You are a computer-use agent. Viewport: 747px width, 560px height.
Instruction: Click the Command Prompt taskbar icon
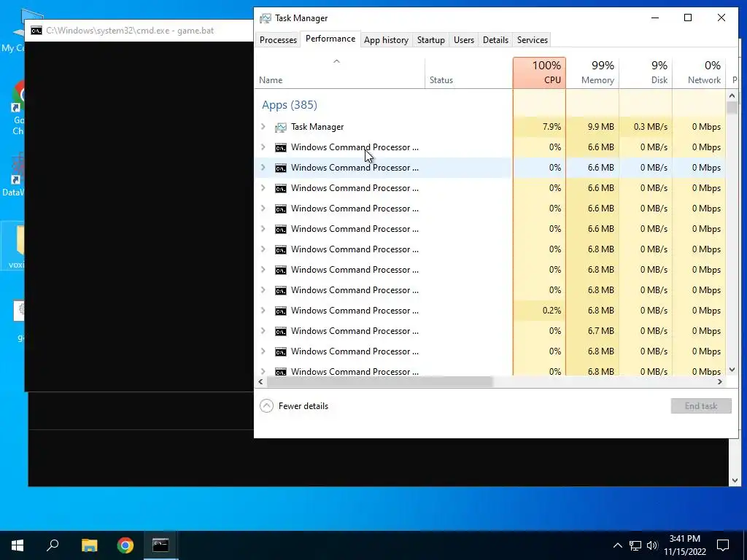(160, 545)
